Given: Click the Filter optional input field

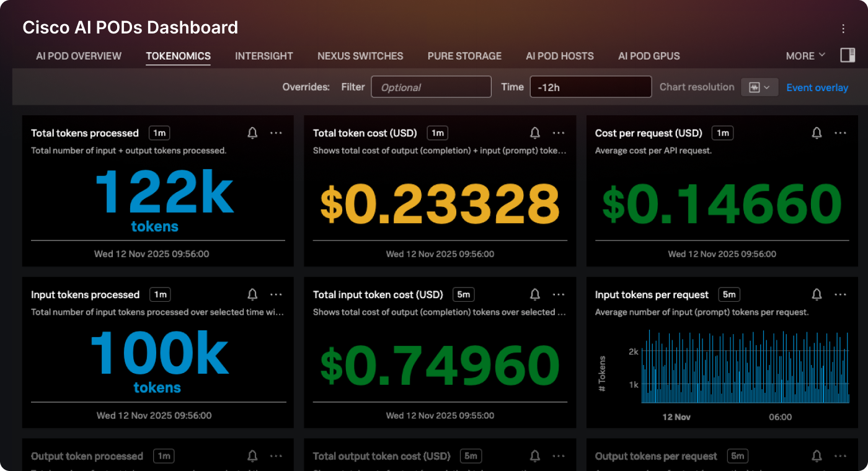Looking at the screenshot, I should coord(431,87).
